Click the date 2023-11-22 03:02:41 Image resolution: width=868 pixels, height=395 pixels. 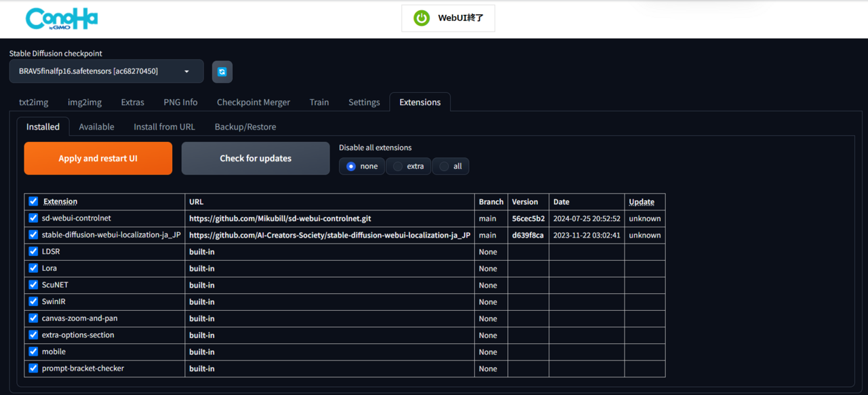coord(587,235)
